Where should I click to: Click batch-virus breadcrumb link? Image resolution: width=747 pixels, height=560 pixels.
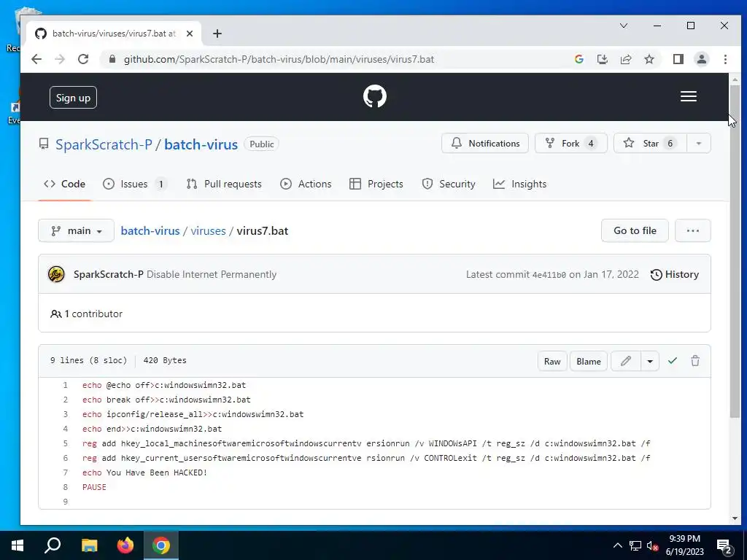click(150, 231)
